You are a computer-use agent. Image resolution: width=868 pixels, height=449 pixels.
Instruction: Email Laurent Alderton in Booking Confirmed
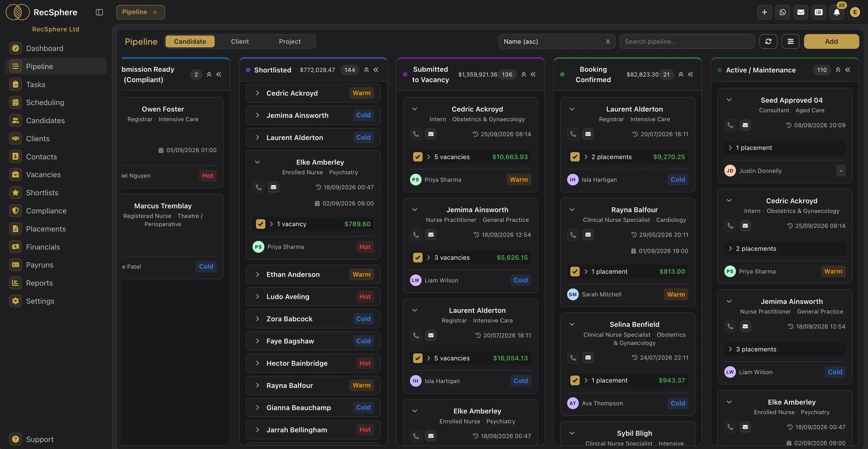pos(588,134)
